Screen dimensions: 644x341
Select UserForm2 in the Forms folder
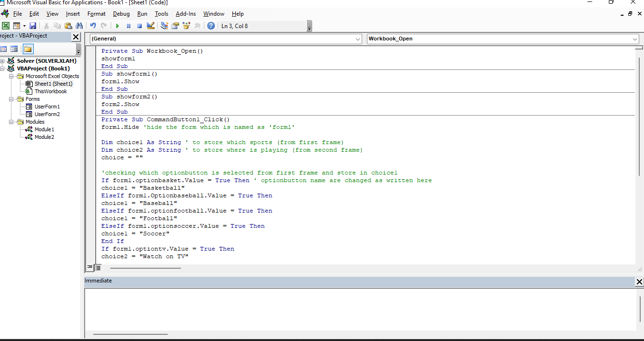48,114
